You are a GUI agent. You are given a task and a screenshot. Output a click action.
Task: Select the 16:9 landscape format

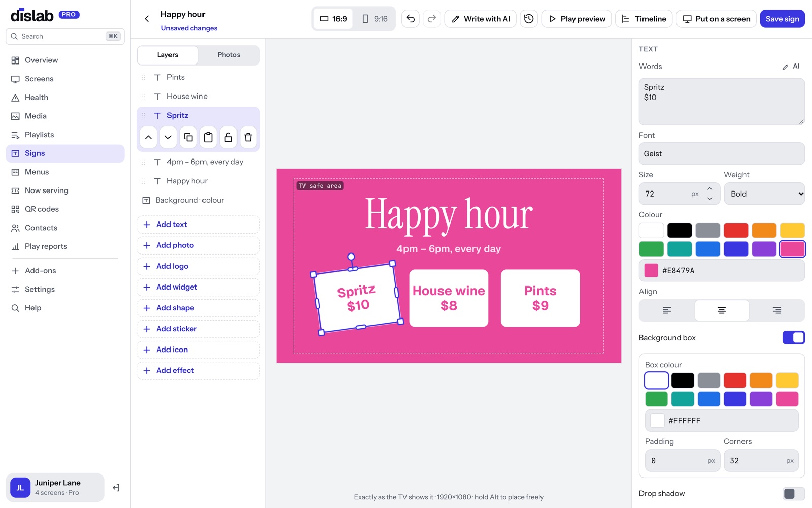pyautogui.click(x=333, y=19)
